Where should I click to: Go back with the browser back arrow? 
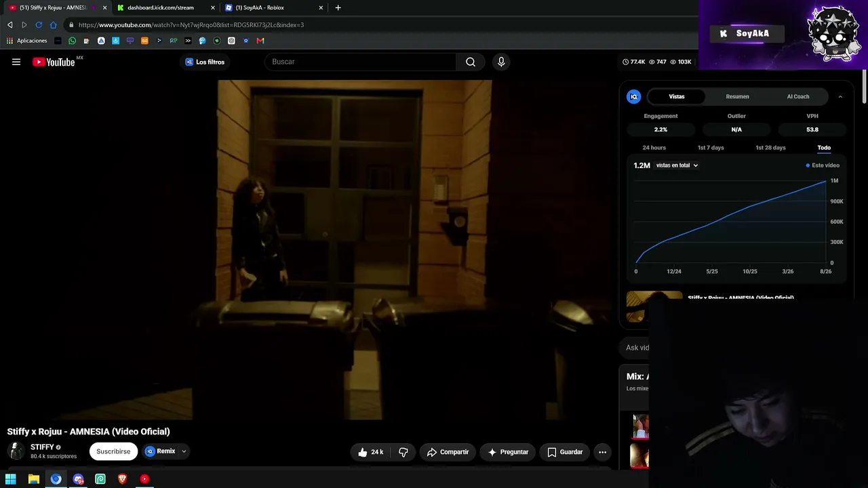9,25
